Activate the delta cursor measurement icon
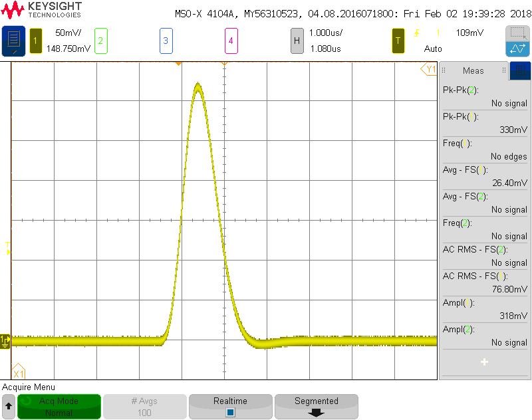 click(x=517, y=49)
